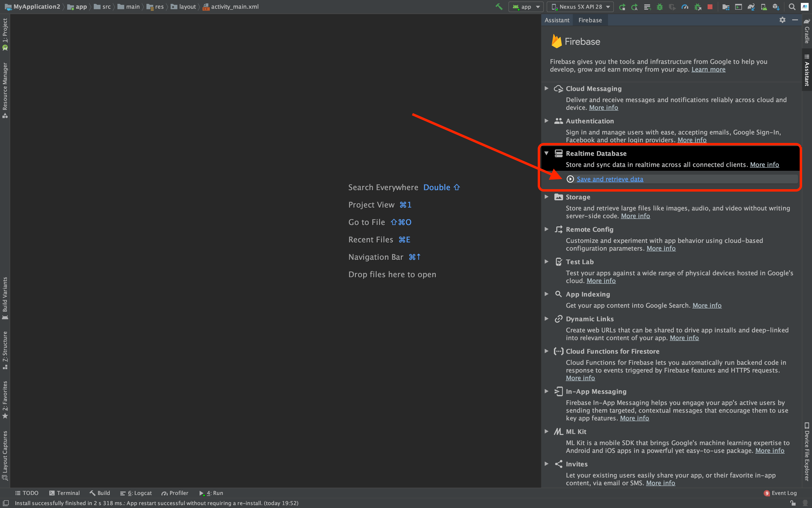The height and width of the screenshot is (508, 812).
Task: Open the Terminal tool window
Action: point(65,493)
